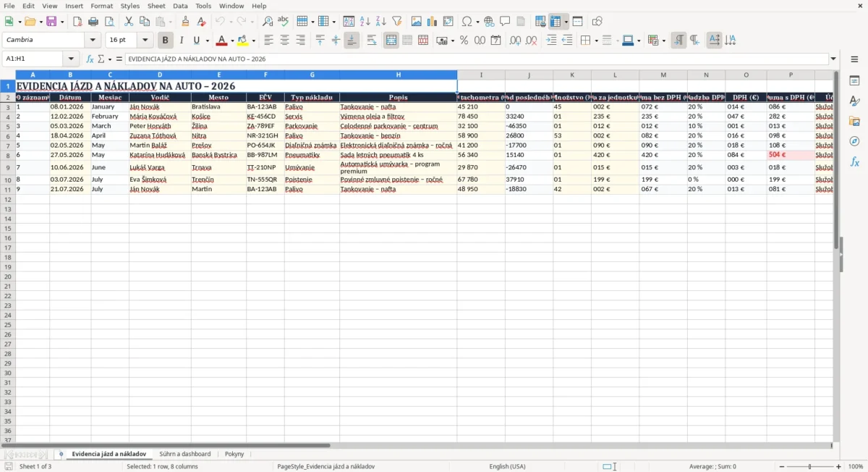Screen dimensions: 868x472
Task: Switch to Pokyny sheet tab
Action: click(x=234, y=454)
